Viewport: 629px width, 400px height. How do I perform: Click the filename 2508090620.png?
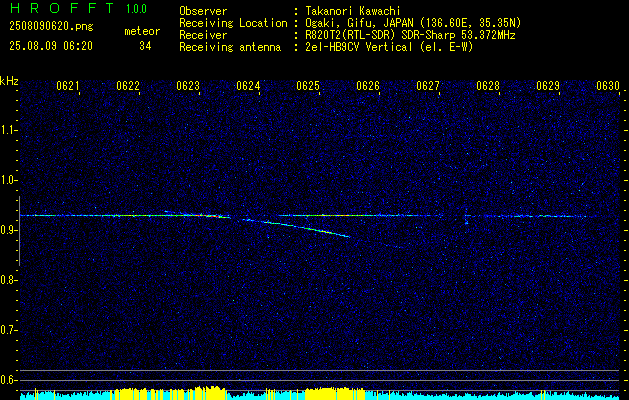[51, 27]
